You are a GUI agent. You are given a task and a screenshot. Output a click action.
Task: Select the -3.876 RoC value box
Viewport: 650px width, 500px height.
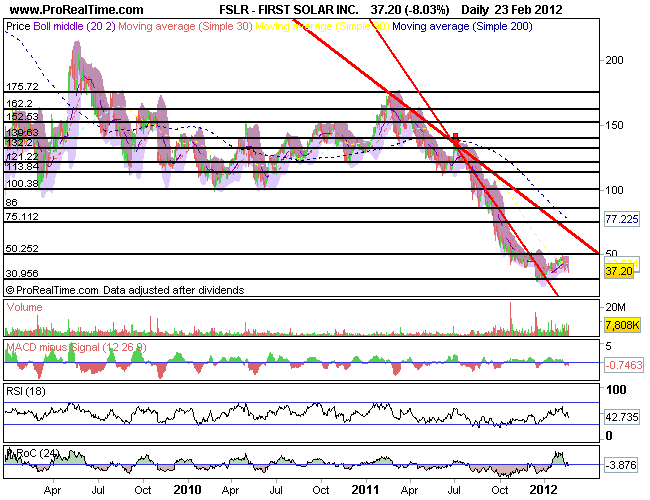[621, 465]
